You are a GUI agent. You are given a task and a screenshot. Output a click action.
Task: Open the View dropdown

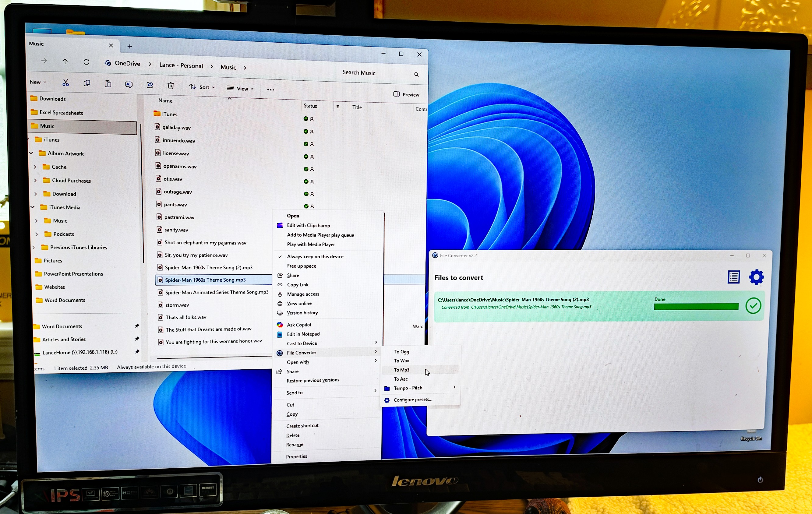coord(240,88)
